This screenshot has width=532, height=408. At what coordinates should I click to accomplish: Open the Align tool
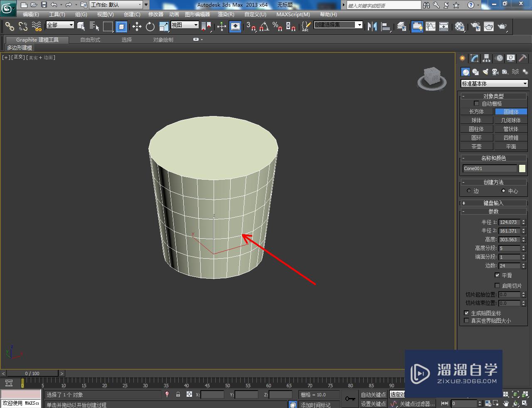tap(386, 27)
